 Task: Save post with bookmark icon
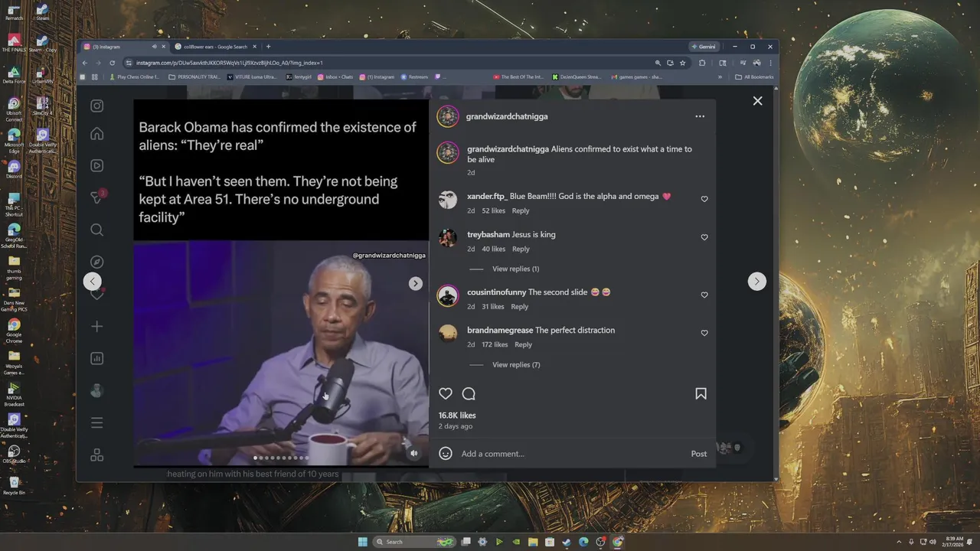(x=701, y=393)
